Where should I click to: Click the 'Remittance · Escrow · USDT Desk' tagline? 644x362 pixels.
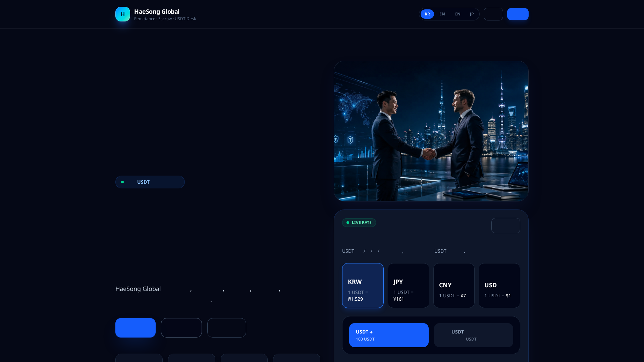click(x=165, y=19)
